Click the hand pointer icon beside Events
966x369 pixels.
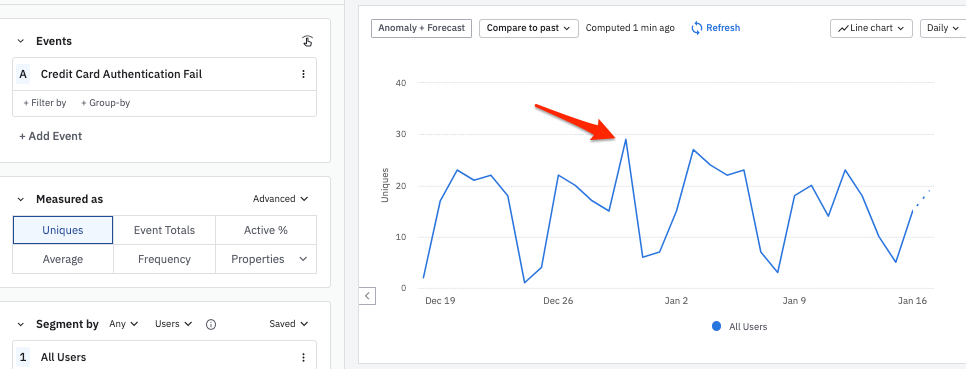[307, 41]
